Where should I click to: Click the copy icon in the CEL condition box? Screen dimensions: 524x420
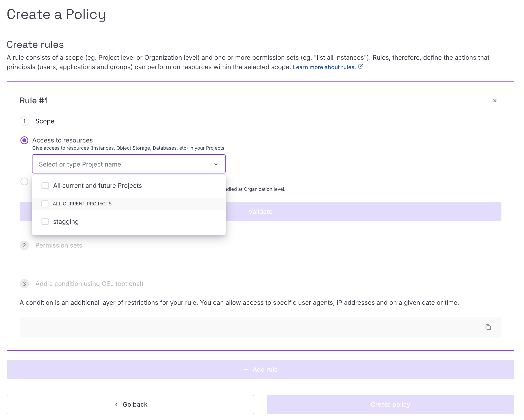[x=488, y=327]
